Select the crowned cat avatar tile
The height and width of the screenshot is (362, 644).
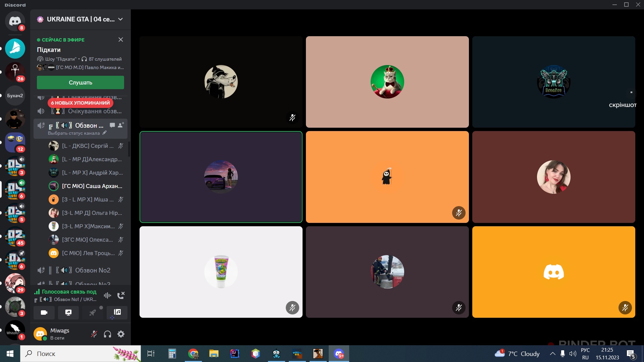coord(387,82)
